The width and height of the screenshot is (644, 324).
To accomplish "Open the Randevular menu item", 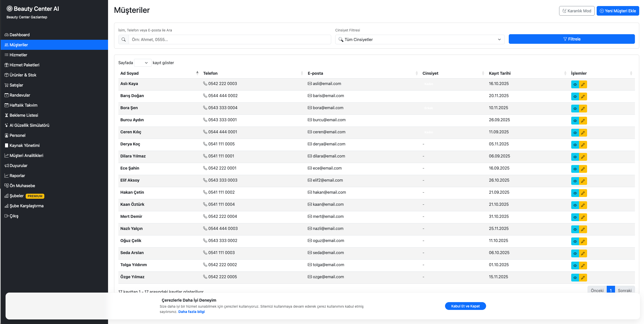I will (20, 95).
